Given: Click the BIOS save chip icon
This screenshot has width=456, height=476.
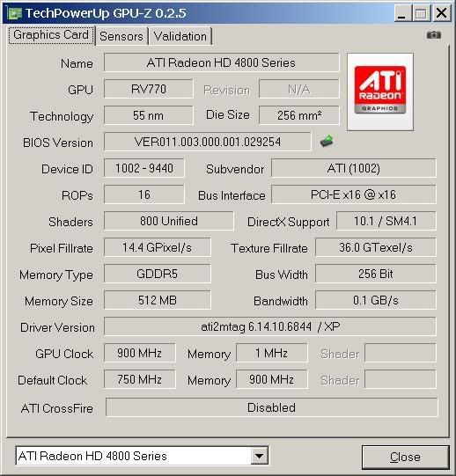Looking at the screenshot, I should click(x=327, y=141).
